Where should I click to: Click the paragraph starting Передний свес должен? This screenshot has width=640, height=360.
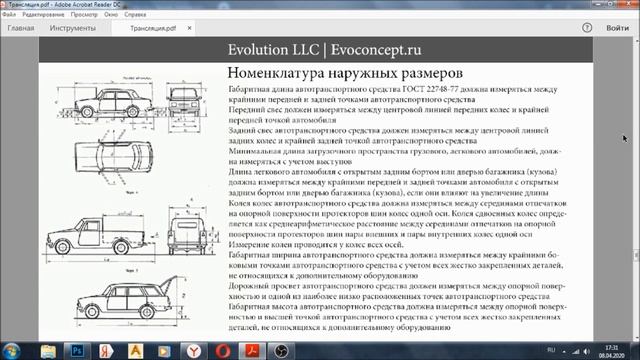pyautogui.click(x=389, y=115)
